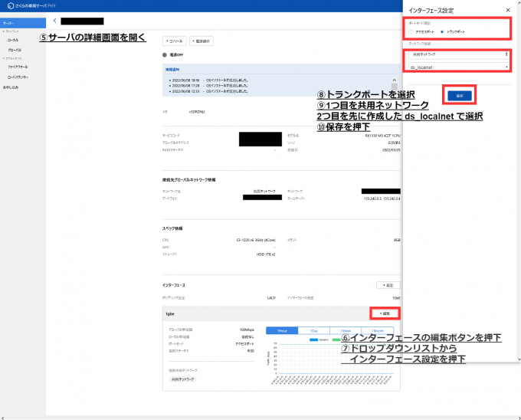521x420 pixels.
Task: Click the Sakura dedicated server PHY logo
Action: (31, 5)
